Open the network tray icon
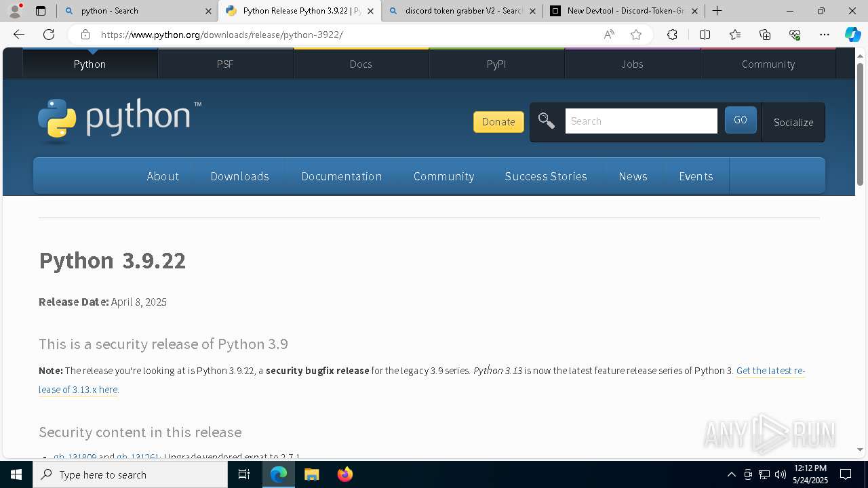The height and width of the screenshot is (488, 868). click(764, 474)
